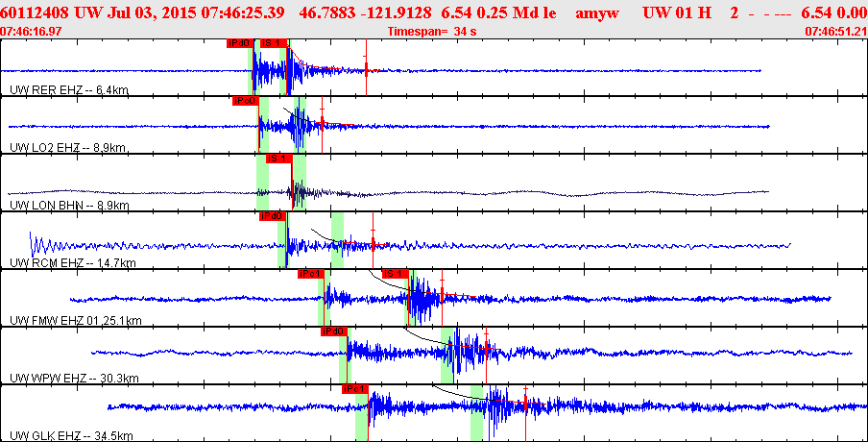The width and height of the screenshot is (868, 442).
Task: Select the UW RER EHZ station label
Action: pos(70,90)
